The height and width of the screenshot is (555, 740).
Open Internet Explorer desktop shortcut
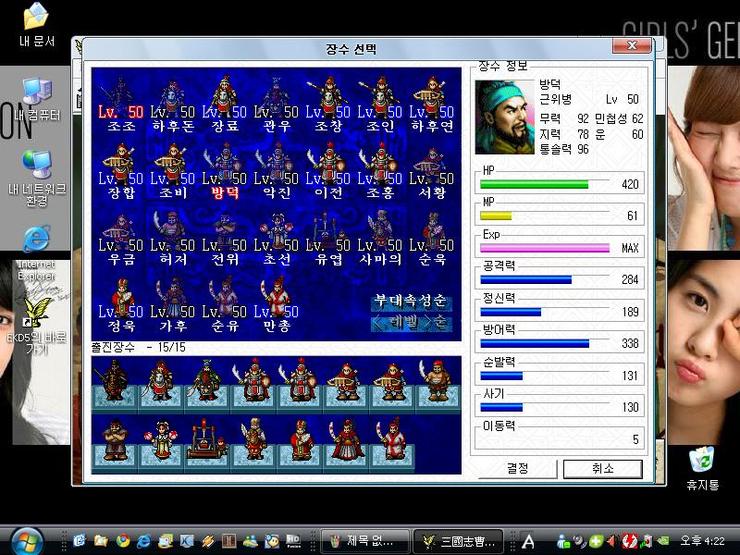point(36,253)
